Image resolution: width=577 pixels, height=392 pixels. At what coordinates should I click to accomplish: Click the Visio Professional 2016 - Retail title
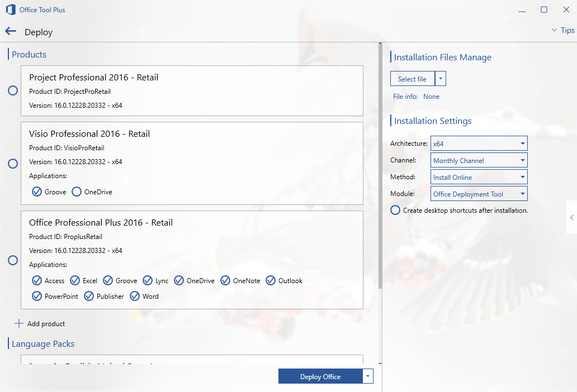(x=89, y=133)
